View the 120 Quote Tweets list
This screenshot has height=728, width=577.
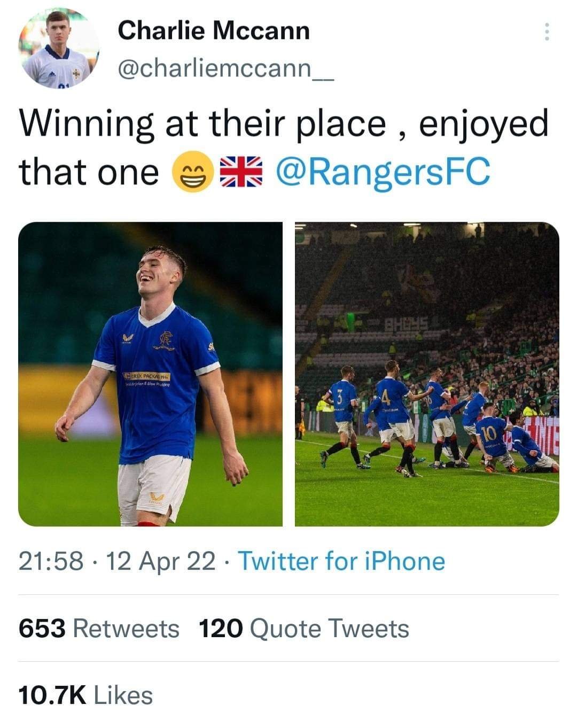pyautogui.click(x=303, y=629)
